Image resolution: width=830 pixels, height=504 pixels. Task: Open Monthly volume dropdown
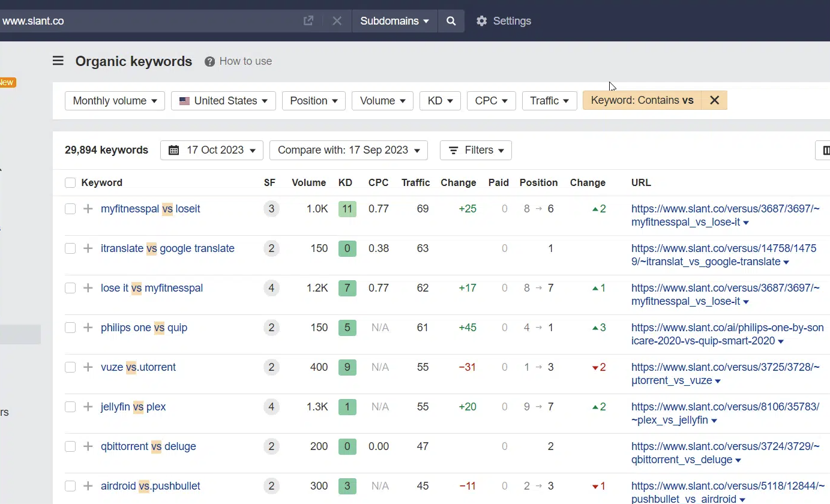[x=115, y=101]
